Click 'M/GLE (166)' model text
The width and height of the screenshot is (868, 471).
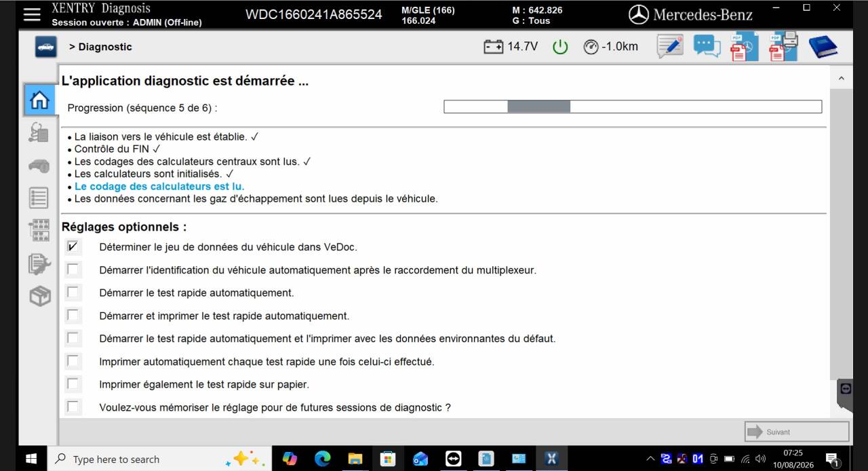tap(428, 10)
